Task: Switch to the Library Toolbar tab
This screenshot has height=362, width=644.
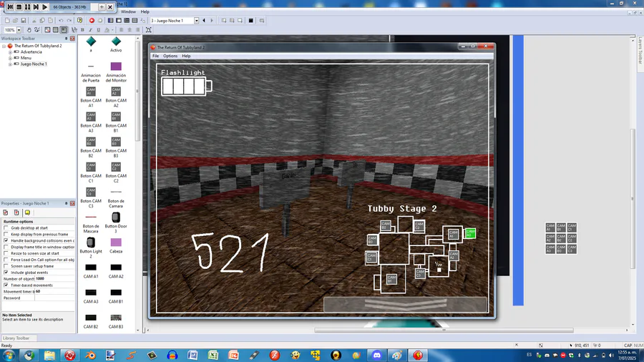Action: 16,338
